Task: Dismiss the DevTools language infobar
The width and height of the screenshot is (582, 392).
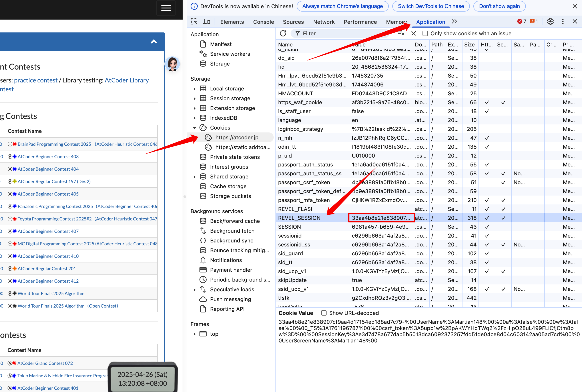Action: pyautogui.click(x=575, y=6)
